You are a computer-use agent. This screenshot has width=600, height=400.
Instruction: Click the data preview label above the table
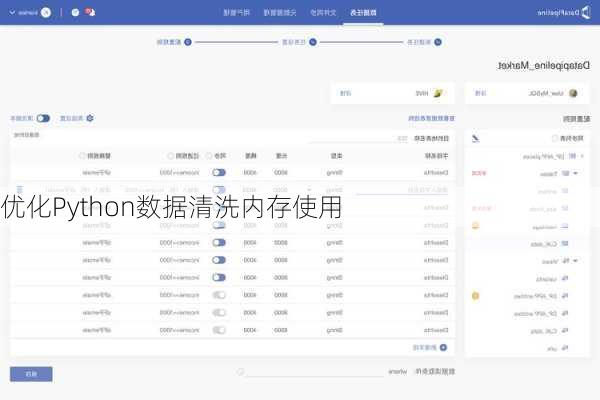coord(26,135)
